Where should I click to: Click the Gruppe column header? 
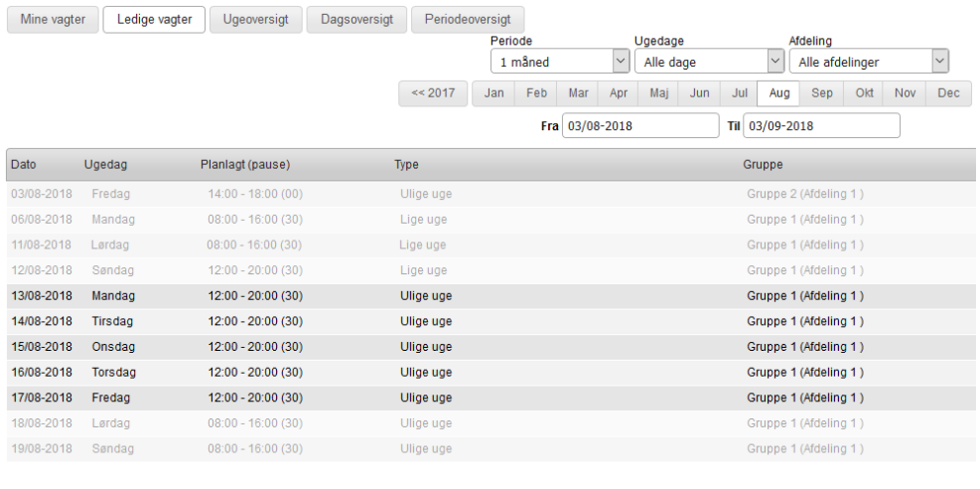click(x=763, y=165)
